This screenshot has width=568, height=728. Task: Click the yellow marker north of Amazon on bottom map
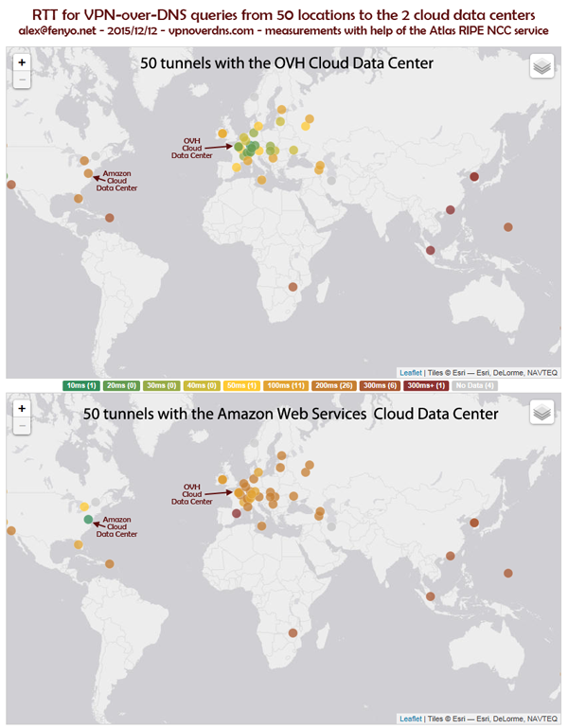(x=84, y=507)
